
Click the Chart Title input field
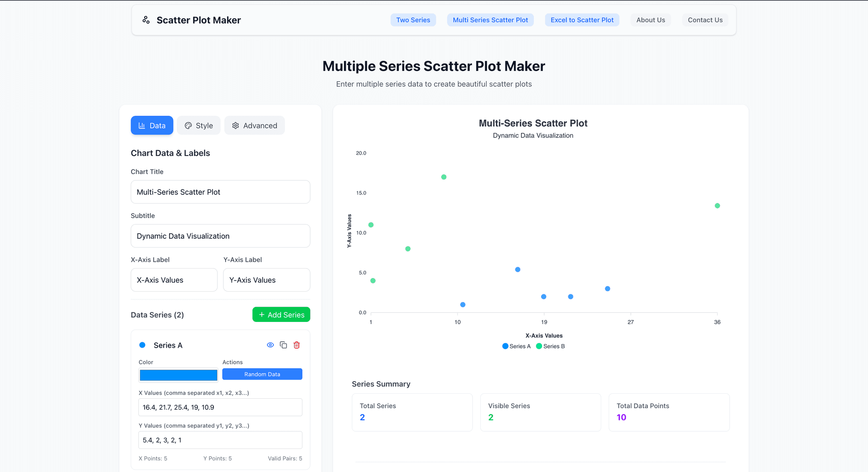pos(220,192)
